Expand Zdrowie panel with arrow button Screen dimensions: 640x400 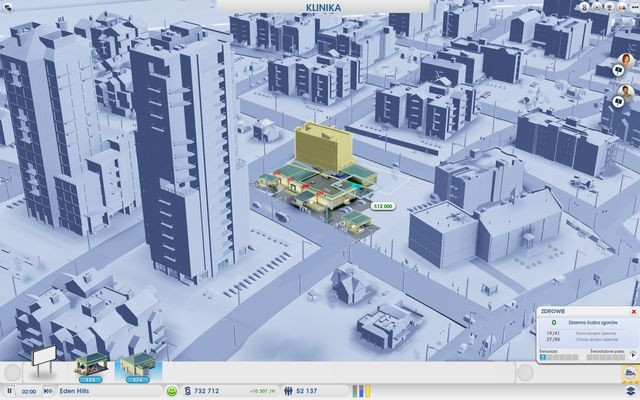[x=633, y=355]
